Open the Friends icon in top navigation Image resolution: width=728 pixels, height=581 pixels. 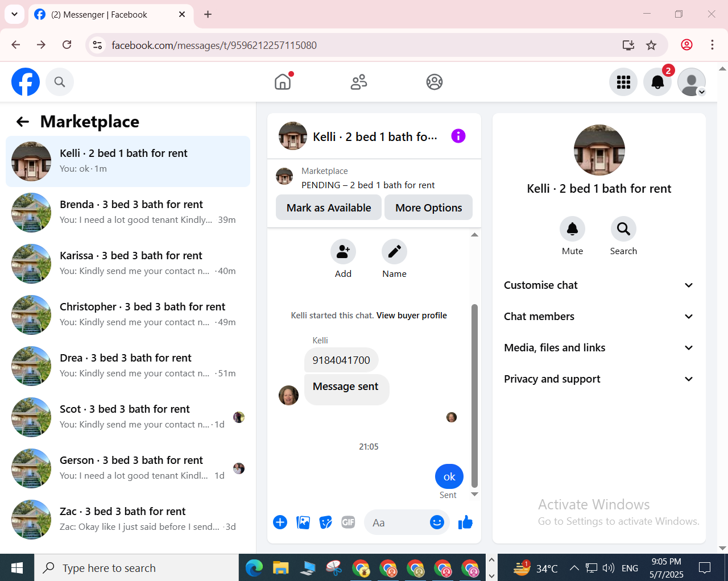point(359,82)
